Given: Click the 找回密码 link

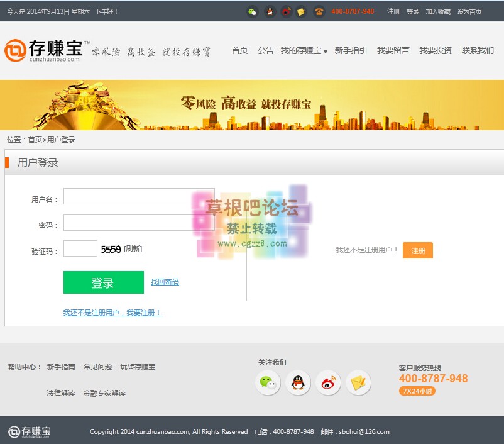Looking at the screenshot, I should tap(165, 282).
